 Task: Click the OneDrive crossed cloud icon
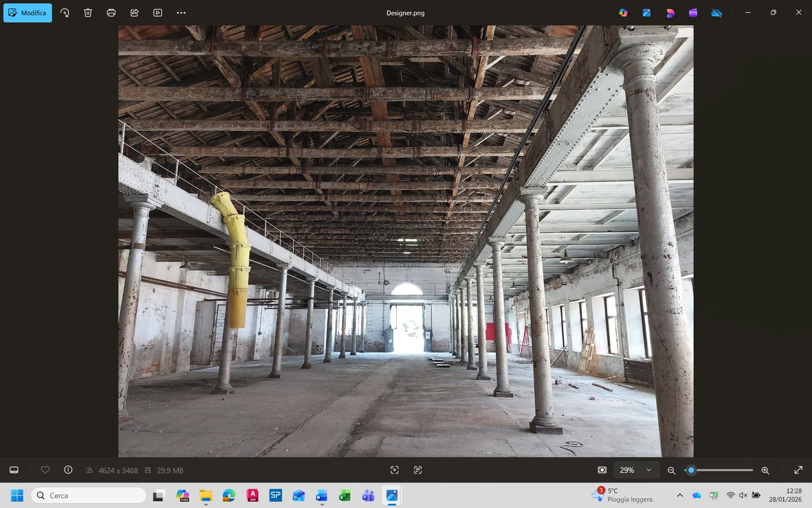717,13
